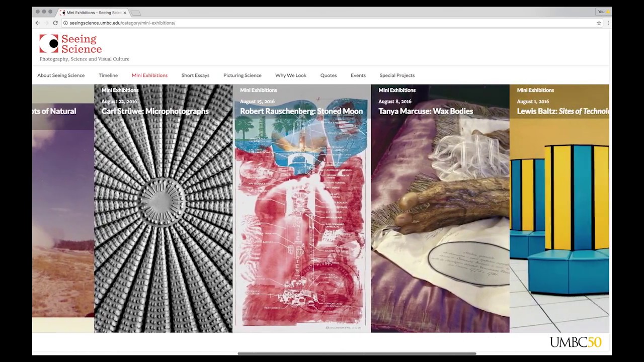Open a new tab with the tab button
The height and width of the screenshot is (362, 644).
point(136,13)
